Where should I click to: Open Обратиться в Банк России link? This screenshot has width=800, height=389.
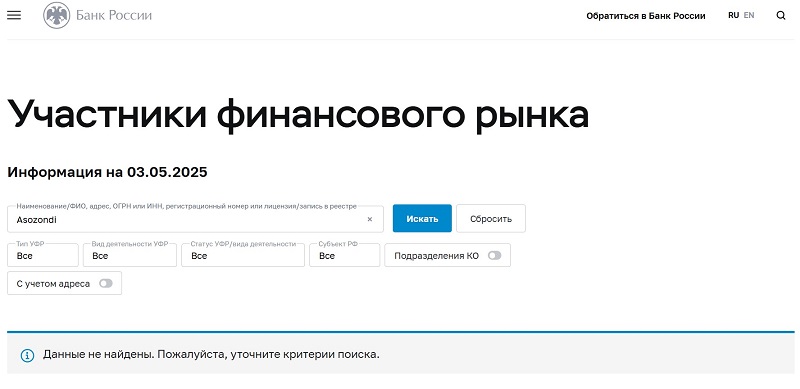[645, 16]
